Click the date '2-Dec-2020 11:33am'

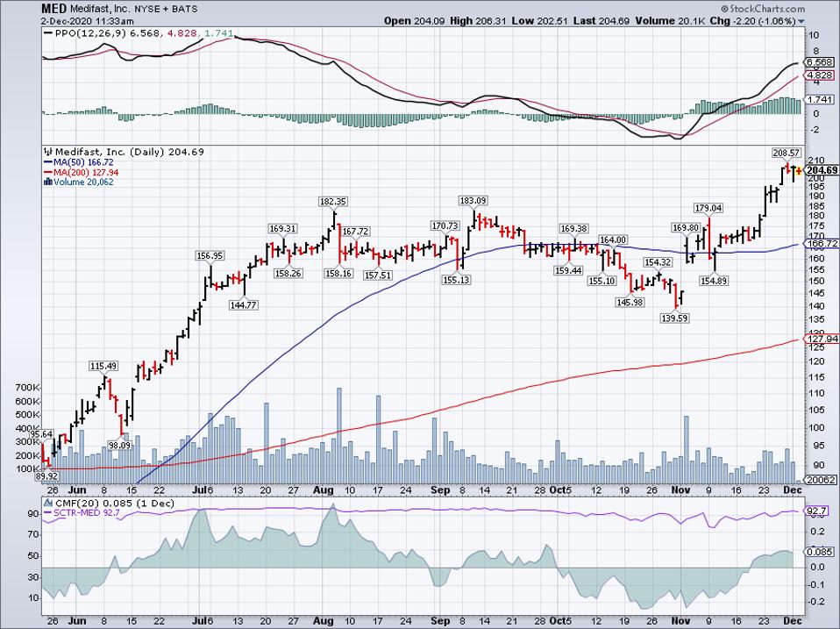click(88, 21)
